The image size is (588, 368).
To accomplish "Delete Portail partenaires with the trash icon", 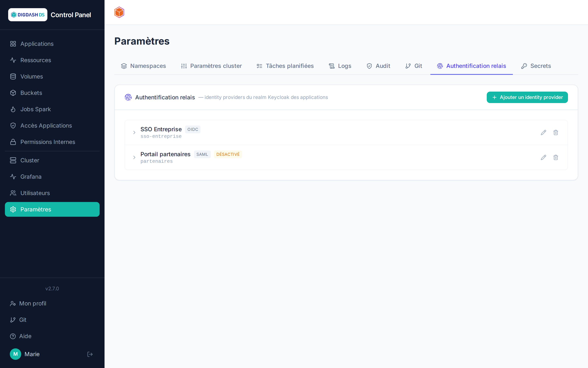I will point(556,157).
